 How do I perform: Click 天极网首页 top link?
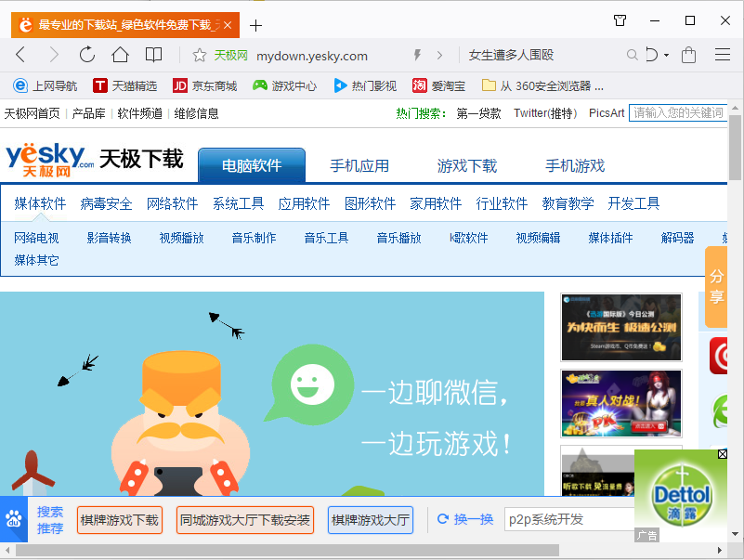pyautogui.click(x=33, y=113)
